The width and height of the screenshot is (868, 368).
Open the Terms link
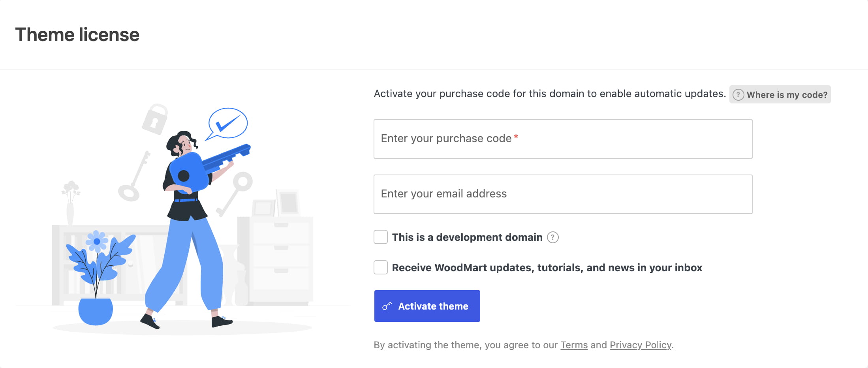click(x=574, y=345)
